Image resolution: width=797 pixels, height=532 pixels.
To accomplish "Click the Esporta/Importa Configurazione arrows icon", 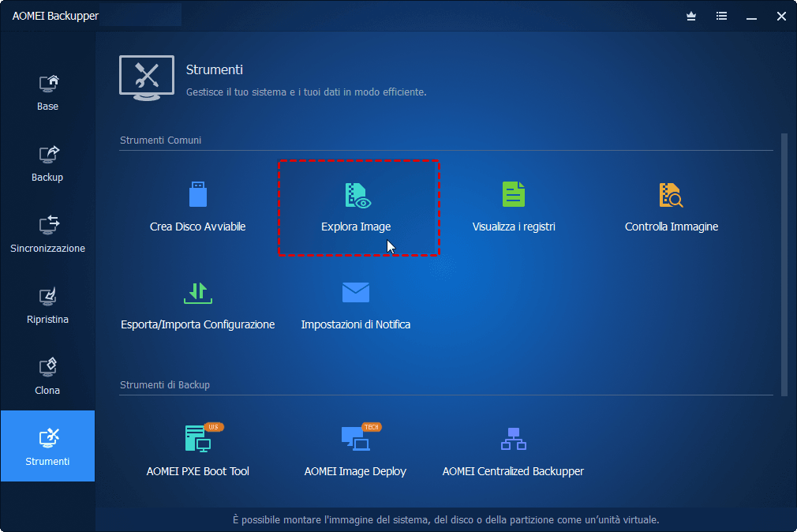I will 198,293.
